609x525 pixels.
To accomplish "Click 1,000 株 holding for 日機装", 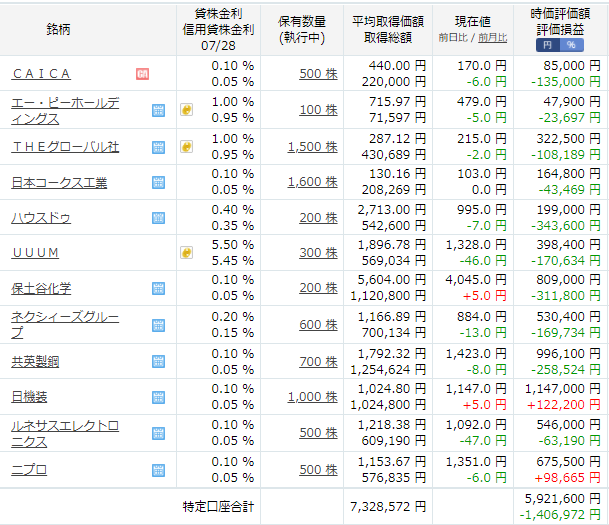I will pyautogui.click(x=313, y=397).
